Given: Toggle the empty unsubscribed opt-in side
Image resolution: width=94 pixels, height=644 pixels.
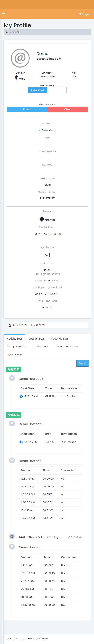Looking at the screenshot, I should click(57, 90).
